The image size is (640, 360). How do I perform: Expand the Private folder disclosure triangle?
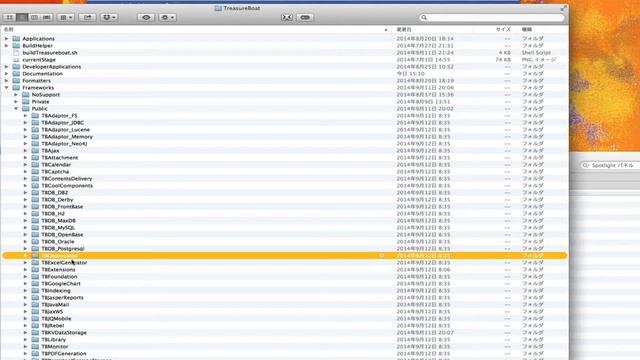click(16, 102)
